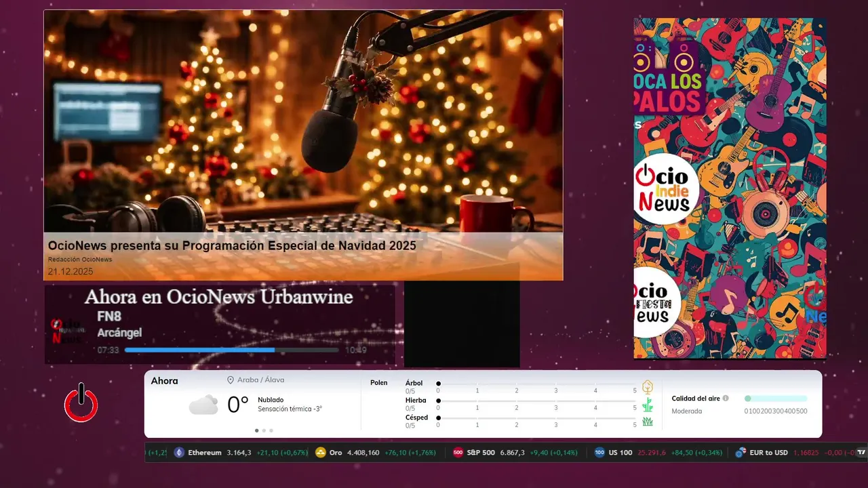Click the +21,10 (+0,67%) Ethereum change
The height and width of the screenshot is (488, 868).
tap(282, 452)
